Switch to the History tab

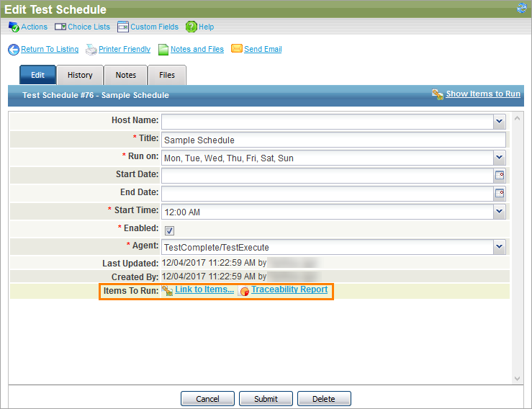click(80, 75)
